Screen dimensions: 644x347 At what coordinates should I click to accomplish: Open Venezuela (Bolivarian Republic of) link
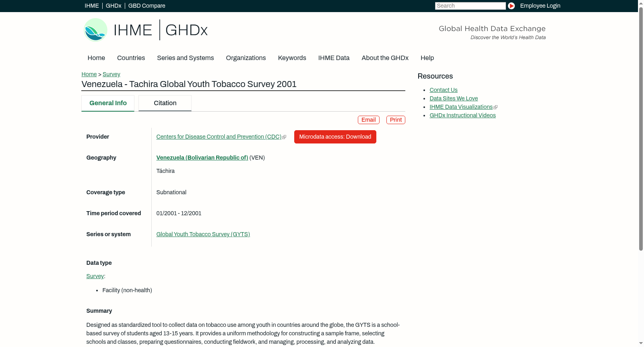(x=202, y=158)
